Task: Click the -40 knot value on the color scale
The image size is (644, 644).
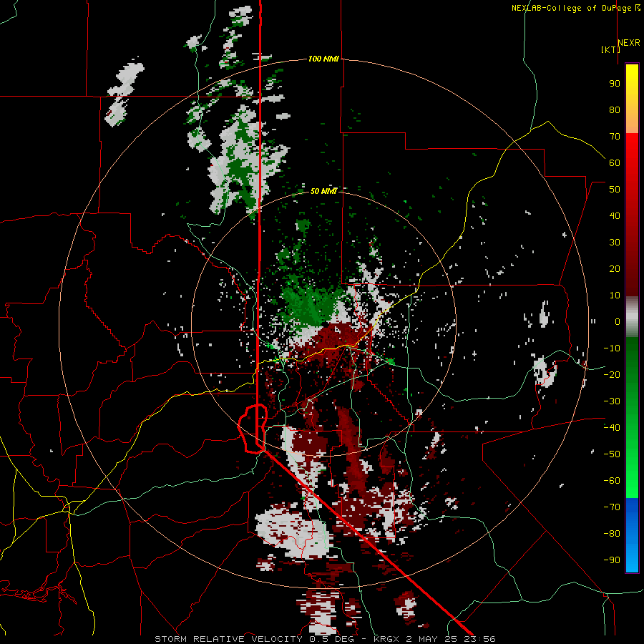Action: pos(612,428)
